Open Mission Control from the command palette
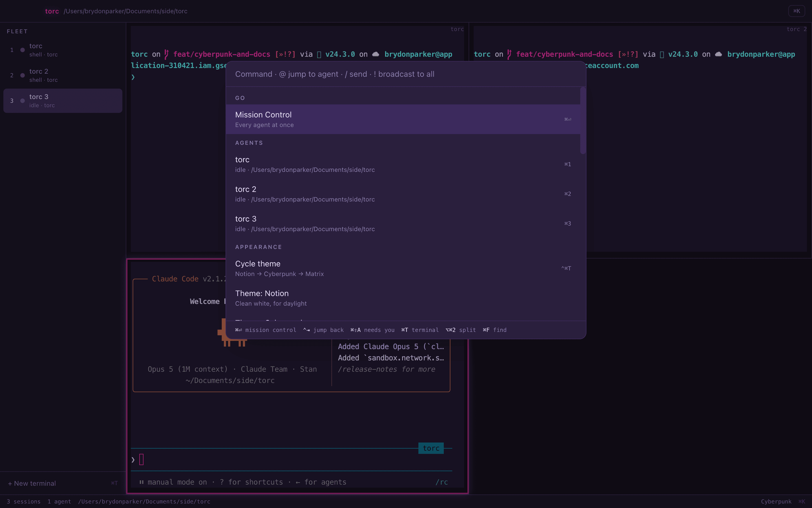812x508 pixels. pyautogui.click(x=403, y=119)
